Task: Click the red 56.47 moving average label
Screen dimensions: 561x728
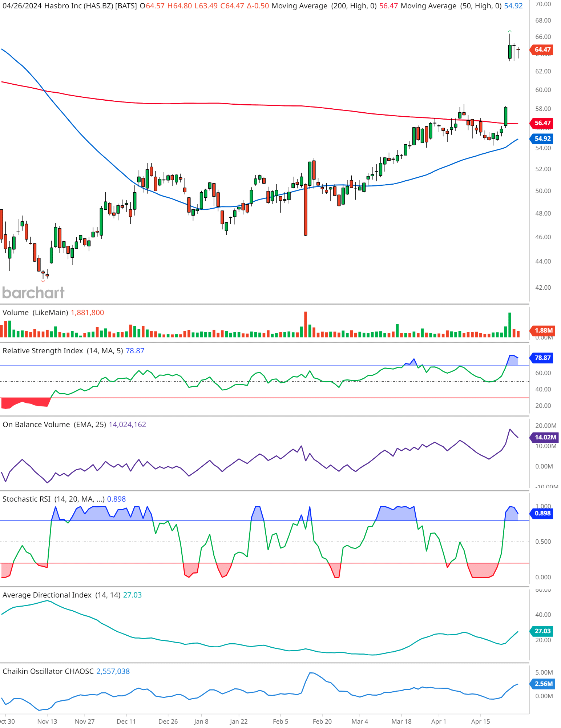Action: pyautogui.click(x=542, y=123)
